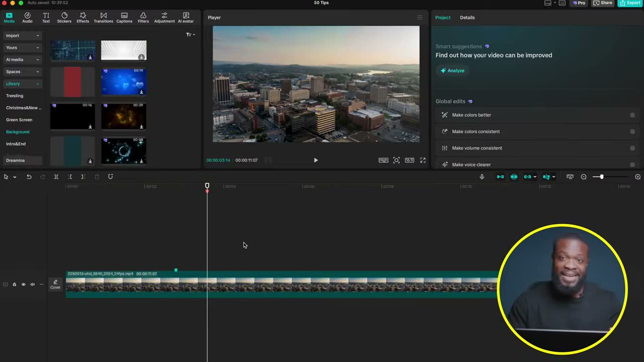Open the AI avatar panel
This screenshot has width=644, height=362.
point(186,18)
